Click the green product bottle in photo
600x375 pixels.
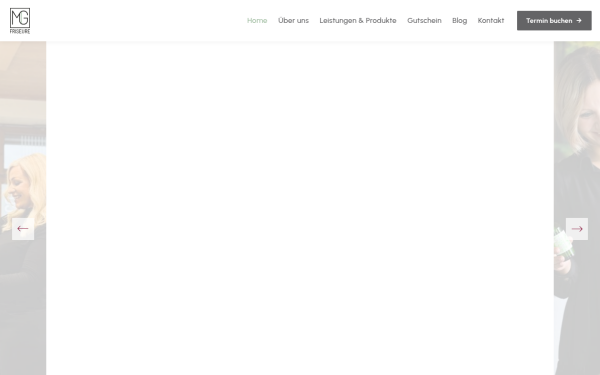[x=564, y=244]
